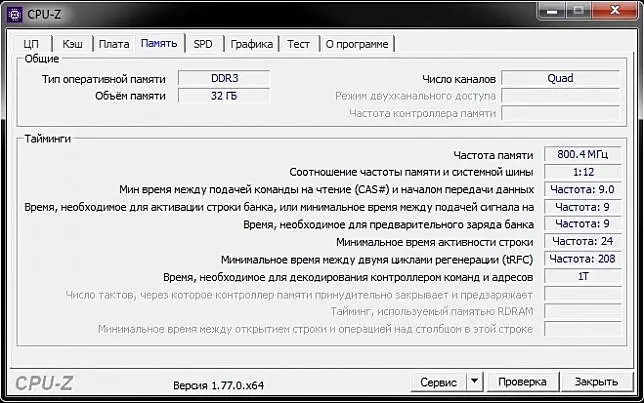
Task: Click the Минимальное время активности строки label
Action: [435, 242]
